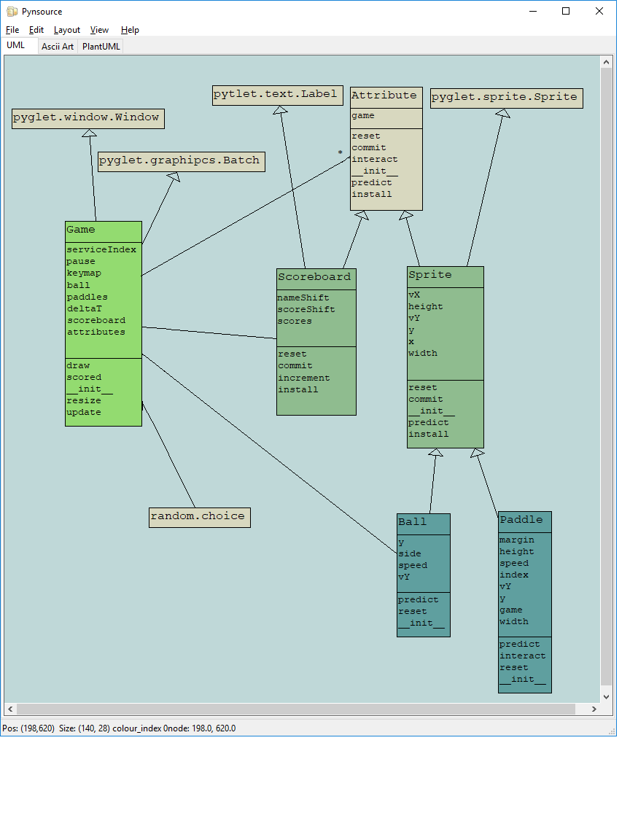This screenshot has width=630, height=840.
Task: Click the Pynsource app icon in title bar
Action: (x=12, y=12)
